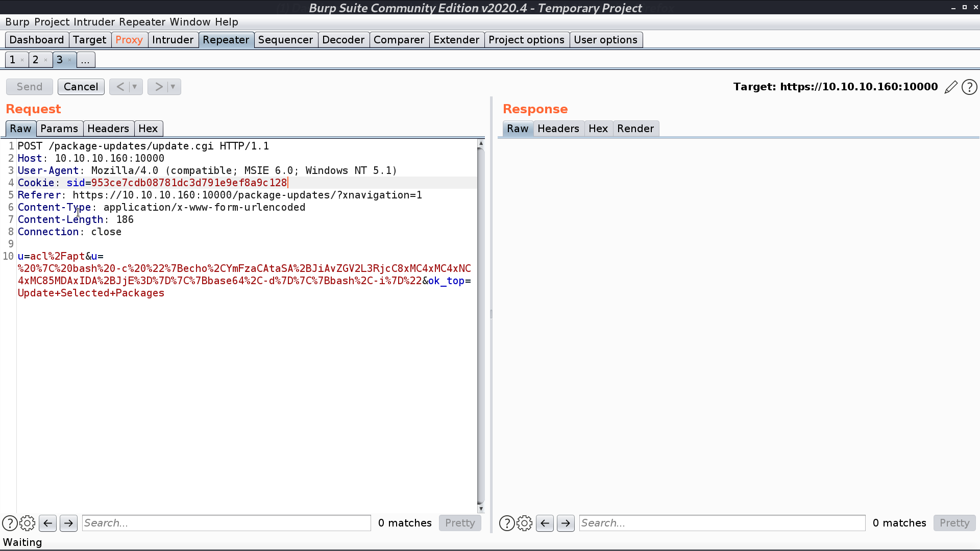Open the Repeater menu

(142, 22)
